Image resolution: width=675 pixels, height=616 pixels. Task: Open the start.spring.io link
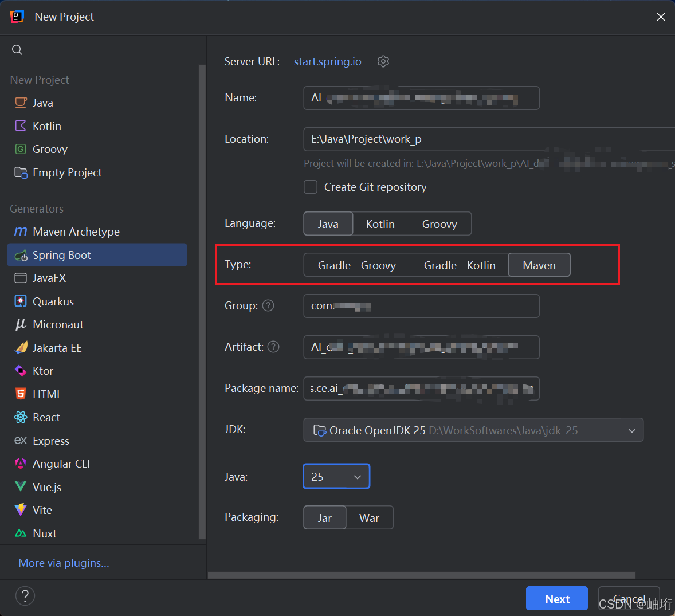pos(328,61)
